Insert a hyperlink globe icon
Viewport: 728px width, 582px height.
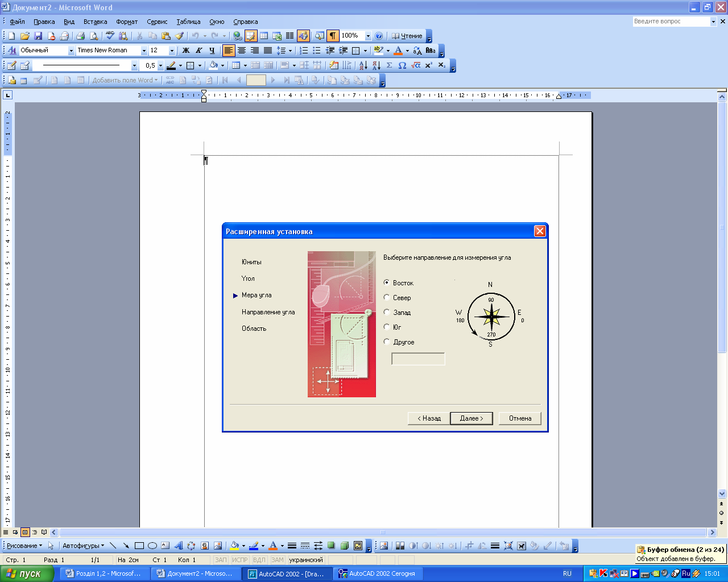pos(238,36)
